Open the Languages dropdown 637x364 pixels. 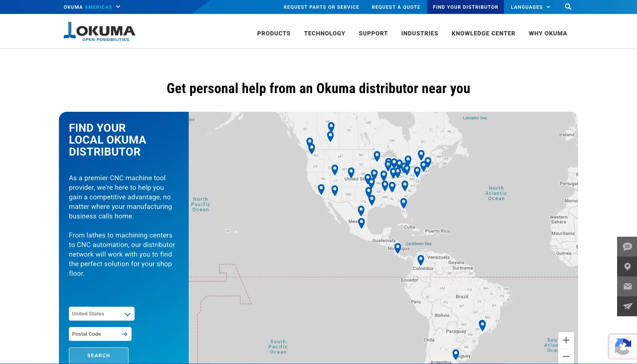click(x=530, y=7)
